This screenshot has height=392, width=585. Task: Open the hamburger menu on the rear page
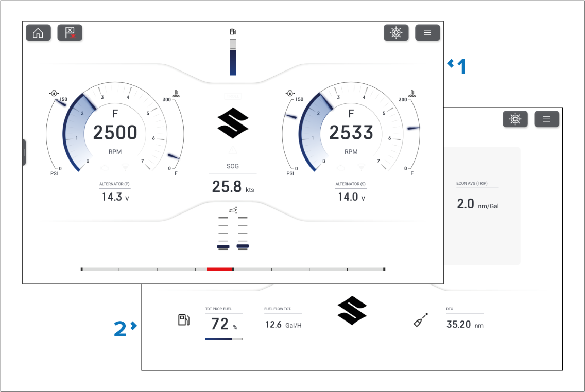click(546, 119)
